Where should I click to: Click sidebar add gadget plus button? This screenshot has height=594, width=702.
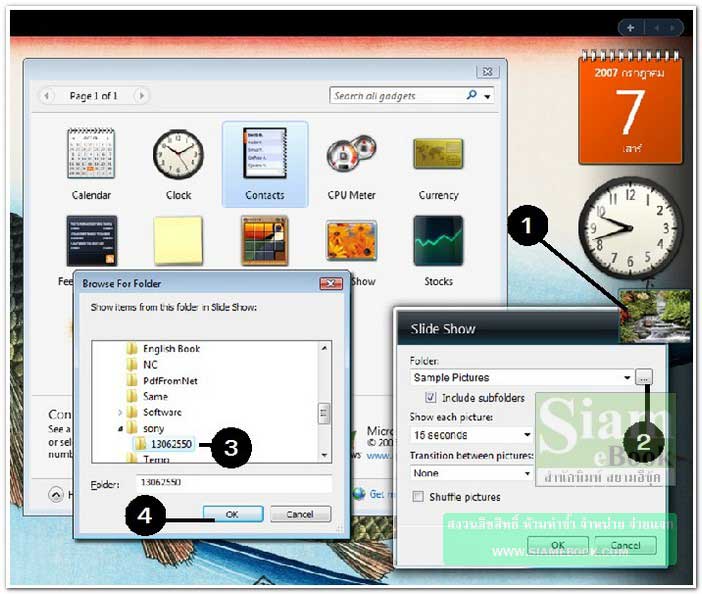coord(630,28)
